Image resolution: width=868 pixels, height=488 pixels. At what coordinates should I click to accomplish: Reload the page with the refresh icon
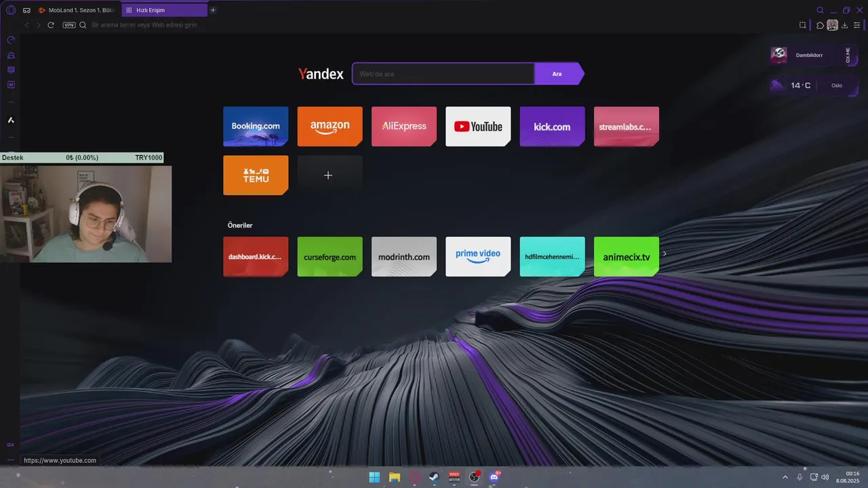[50, 25]
